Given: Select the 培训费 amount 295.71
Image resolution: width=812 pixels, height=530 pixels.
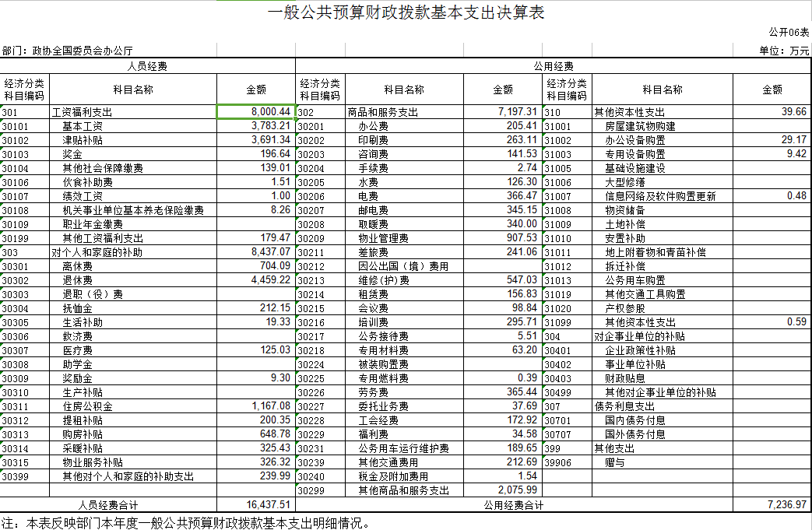Looking at the screenshot, I should (x=503, y=321).
